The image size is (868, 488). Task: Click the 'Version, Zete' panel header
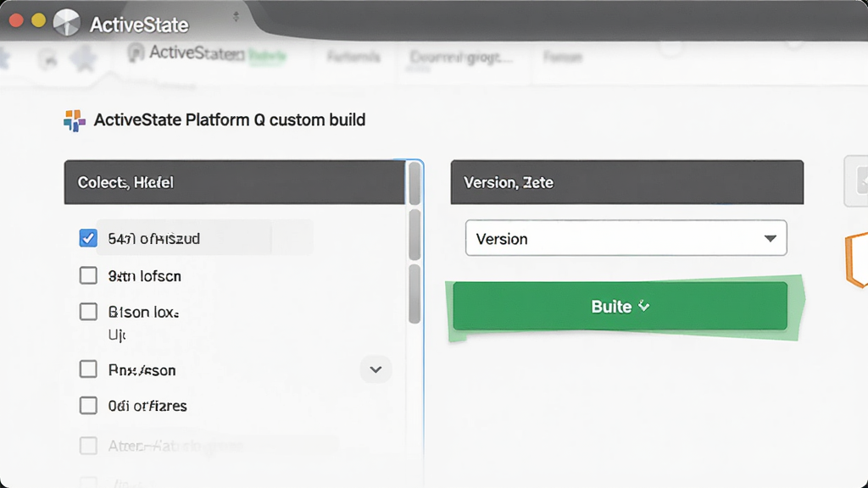pos(626,183)
